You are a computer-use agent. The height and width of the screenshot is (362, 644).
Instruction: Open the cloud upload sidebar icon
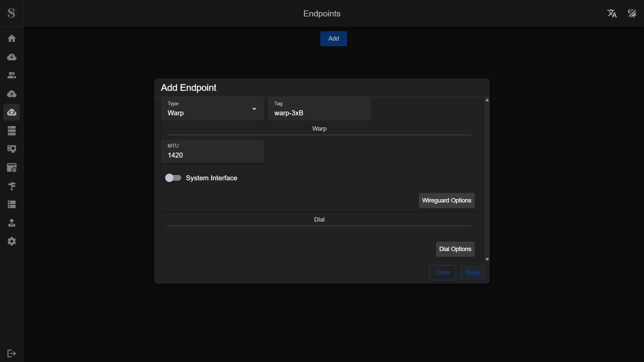(12, 94)
